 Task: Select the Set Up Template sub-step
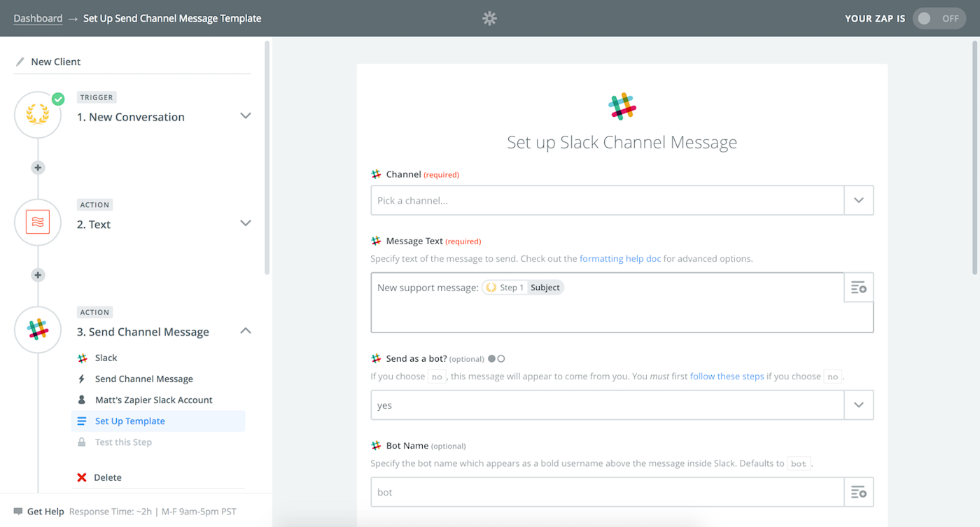158,421
